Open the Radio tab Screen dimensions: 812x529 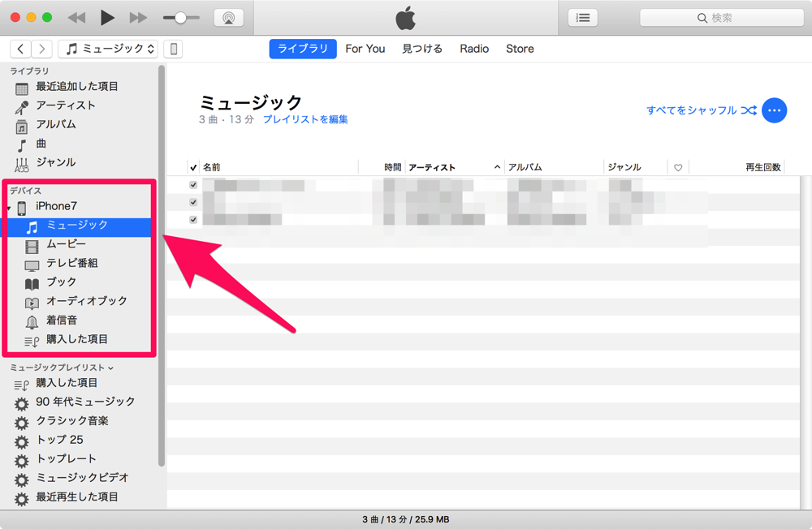pyautogui.click(x=474, y=49)
